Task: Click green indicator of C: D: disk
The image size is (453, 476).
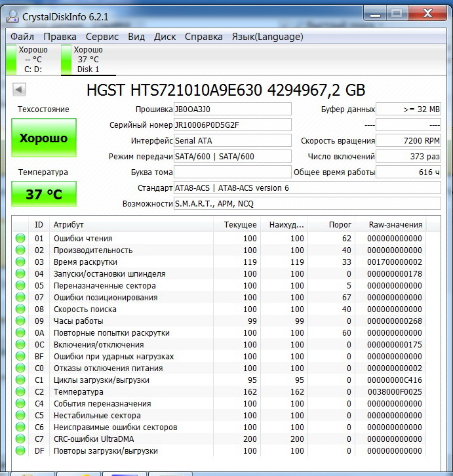Action: (11, 60)
